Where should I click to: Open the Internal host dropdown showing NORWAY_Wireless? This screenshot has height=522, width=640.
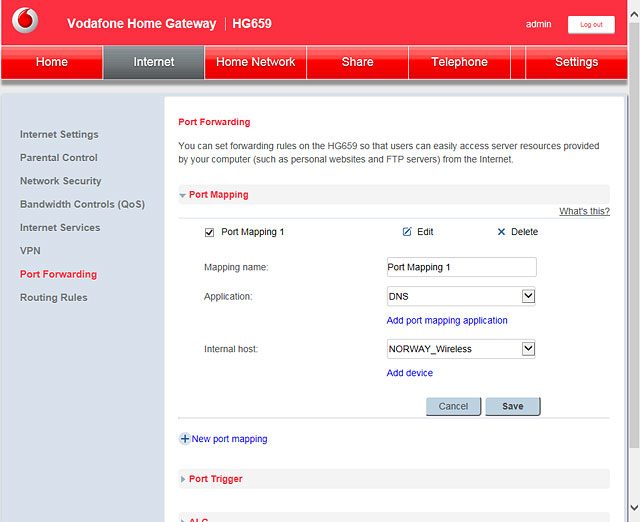pyautogui.click(x=461, y=349)
